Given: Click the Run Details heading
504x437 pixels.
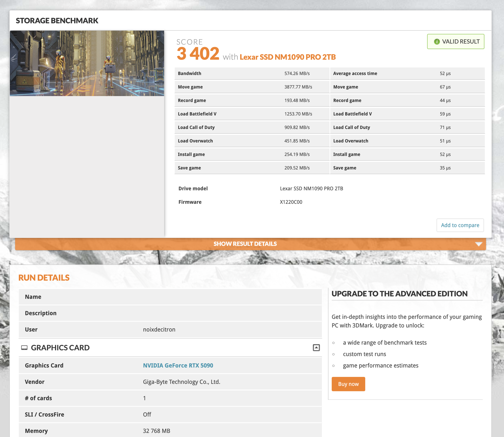Looking at the screenshot, I should (44, 278).
